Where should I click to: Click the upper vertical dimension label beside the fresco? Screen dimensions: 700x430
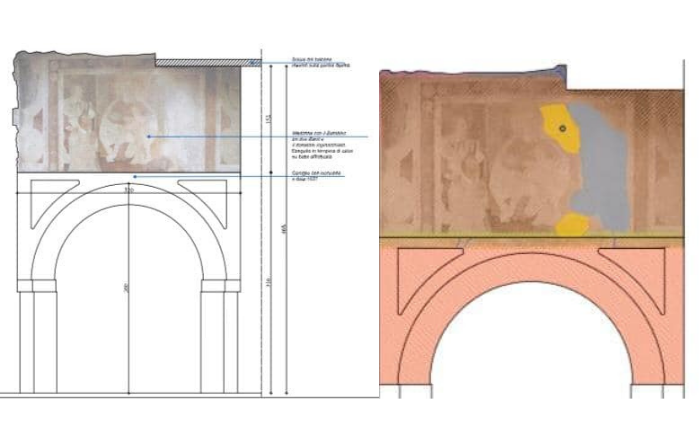269,118
